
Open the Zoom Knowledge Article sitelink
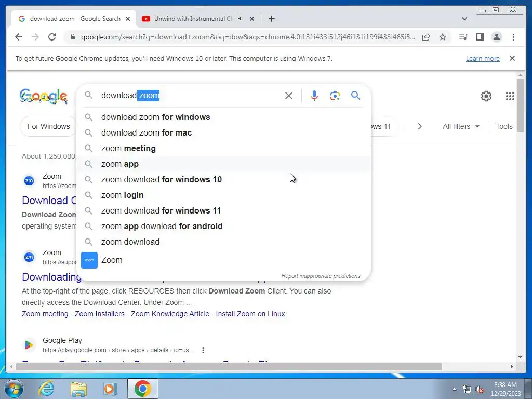pos(170,314)
